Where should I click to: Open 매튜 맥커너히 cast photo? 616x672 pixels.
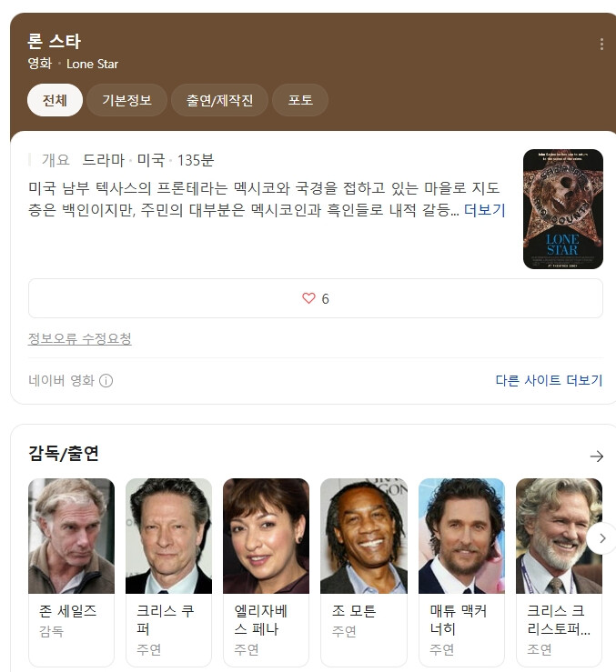(x=461, y=537)
